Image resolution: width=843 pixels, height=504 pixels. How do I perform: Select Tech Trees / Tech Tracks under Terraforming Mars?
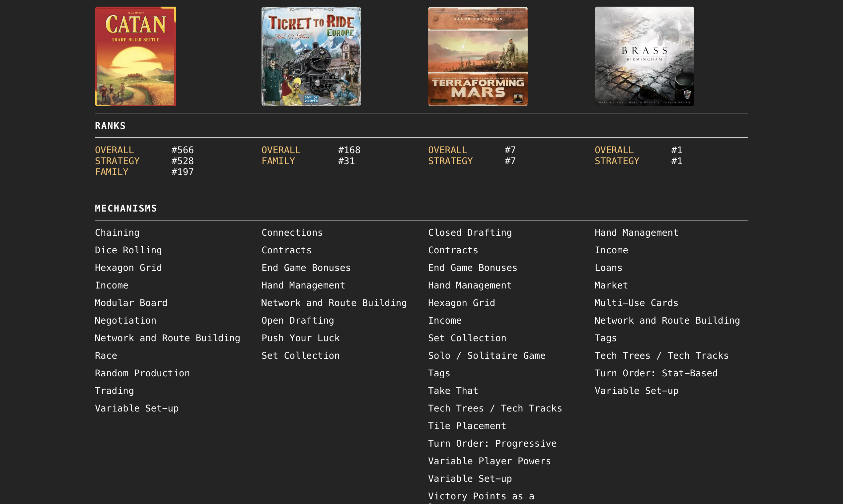coord(495,409)
